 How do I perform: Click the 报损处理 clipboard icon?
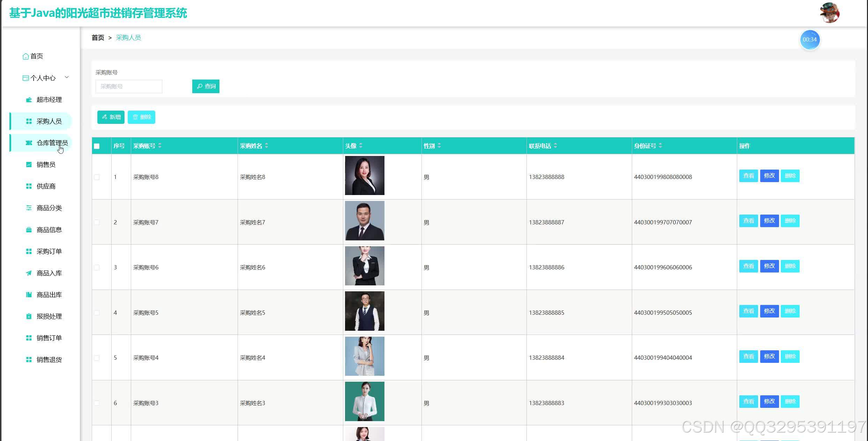coord(29,316)
